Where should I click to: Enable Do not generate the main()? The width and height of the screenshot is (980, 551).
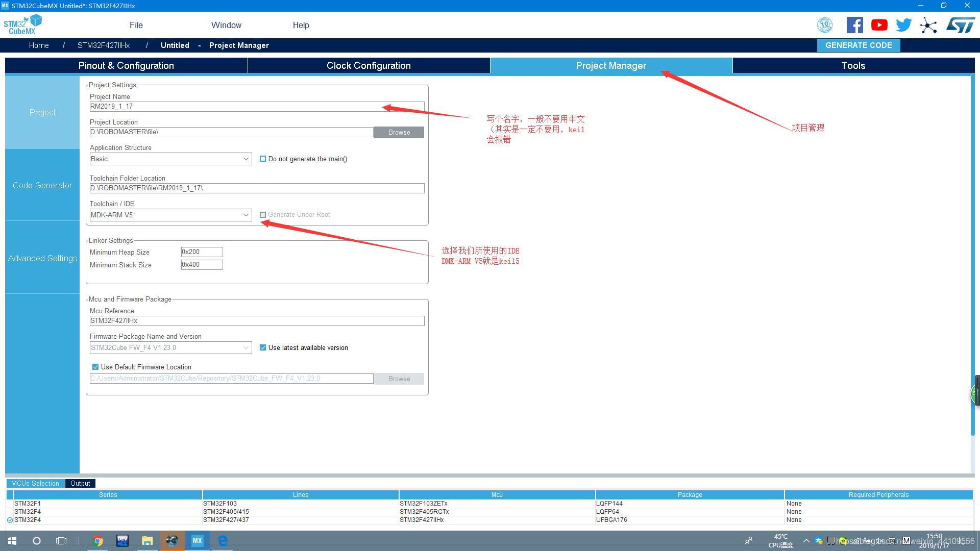[x=263, y=159]
